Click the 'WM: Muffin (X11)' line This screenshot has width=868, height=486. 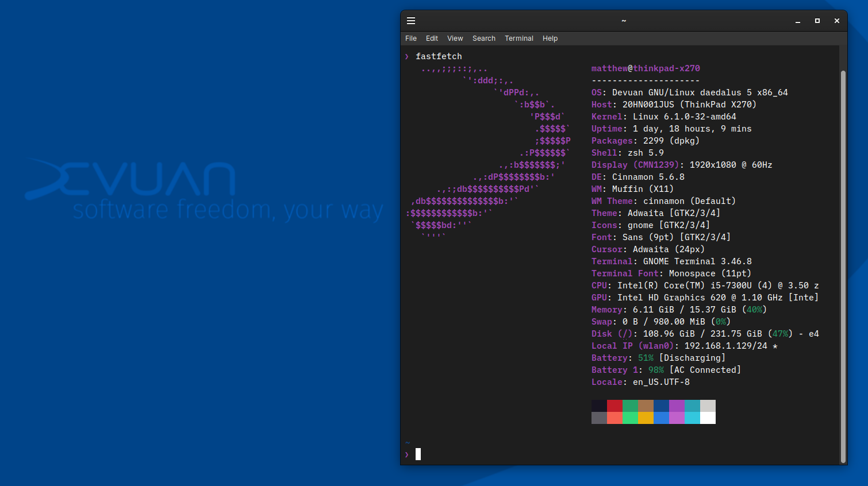tap(632, 189)
